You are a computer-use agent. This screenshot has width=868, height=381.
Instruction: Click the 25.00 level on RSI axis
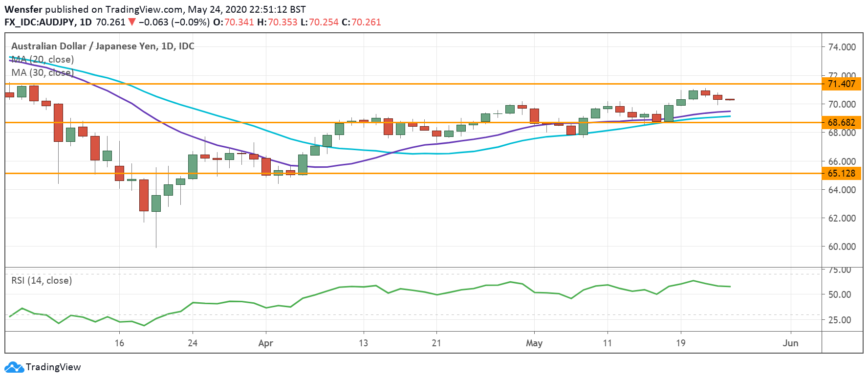[840, 320]
